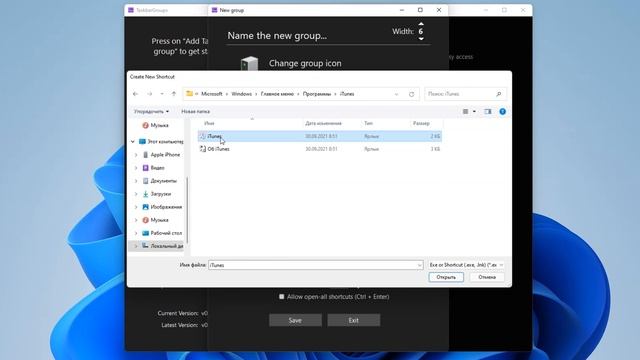This screenshot has width=640, height=360.
Task: Open view options dropdown arrow
Action: 474,111
